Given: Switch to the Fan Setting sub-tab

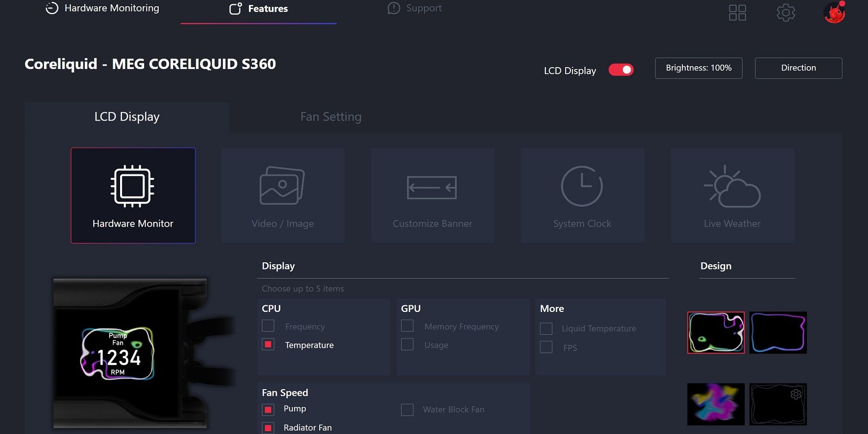Looking at the screenshot, I should pyautogui.click(x=331, y=117).
